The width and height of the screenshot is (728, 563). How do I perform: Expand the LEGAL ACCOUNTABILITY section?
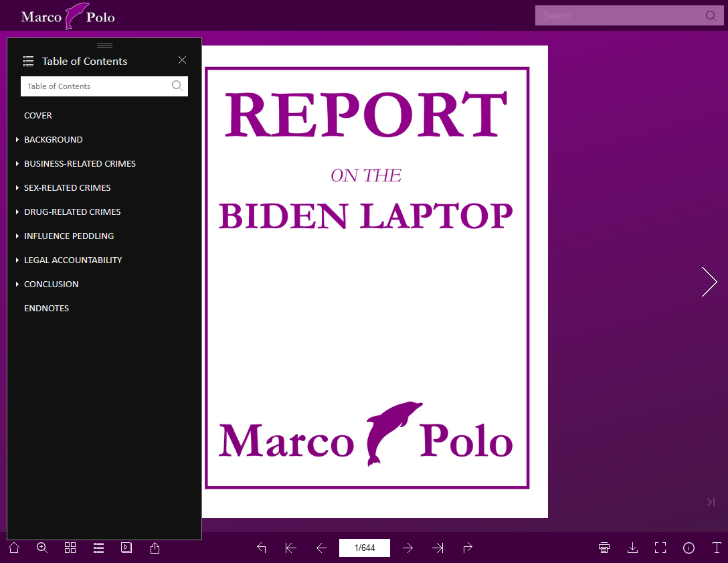tap(17, 260)
